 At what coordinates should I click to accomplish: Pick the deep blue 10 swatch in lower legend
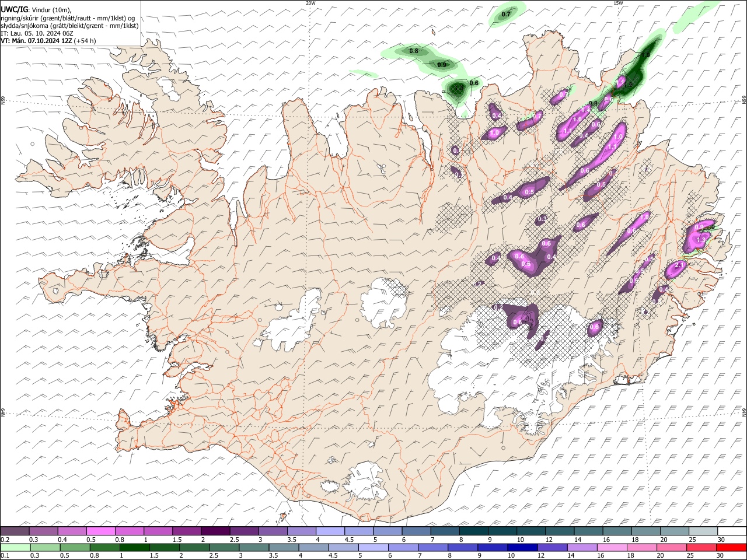click(522, 547)
